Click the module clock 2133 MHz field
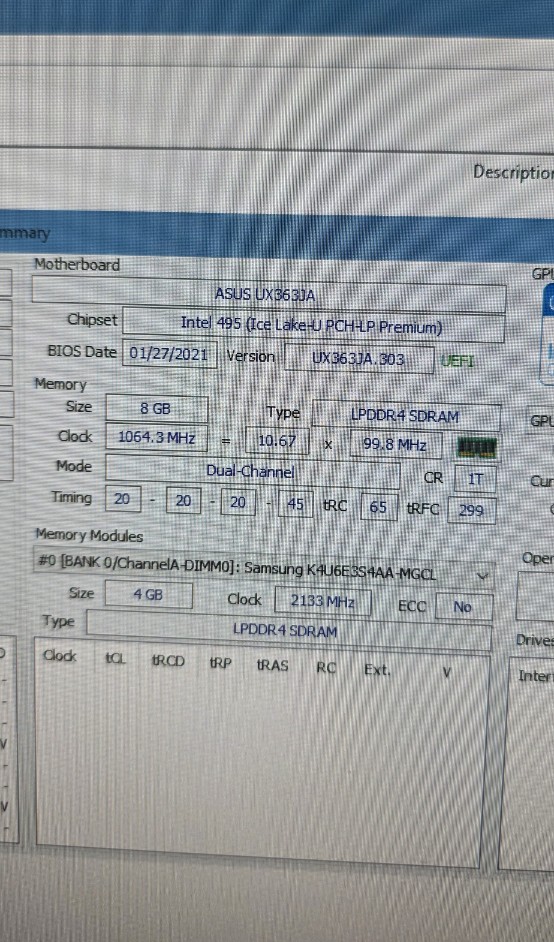 pos(323,601)
